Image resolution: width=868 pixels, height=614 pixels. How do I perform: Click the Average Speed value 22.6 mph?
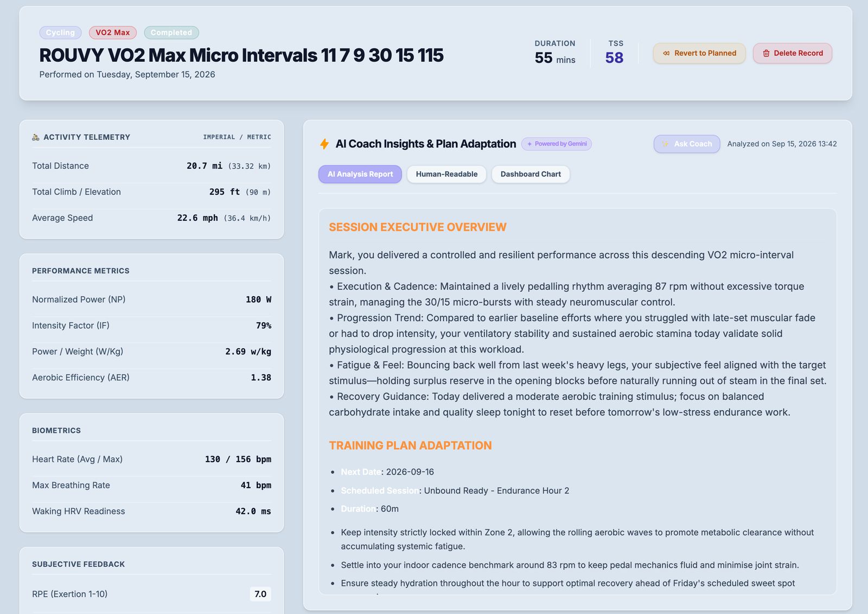click(x=197, y=218)
